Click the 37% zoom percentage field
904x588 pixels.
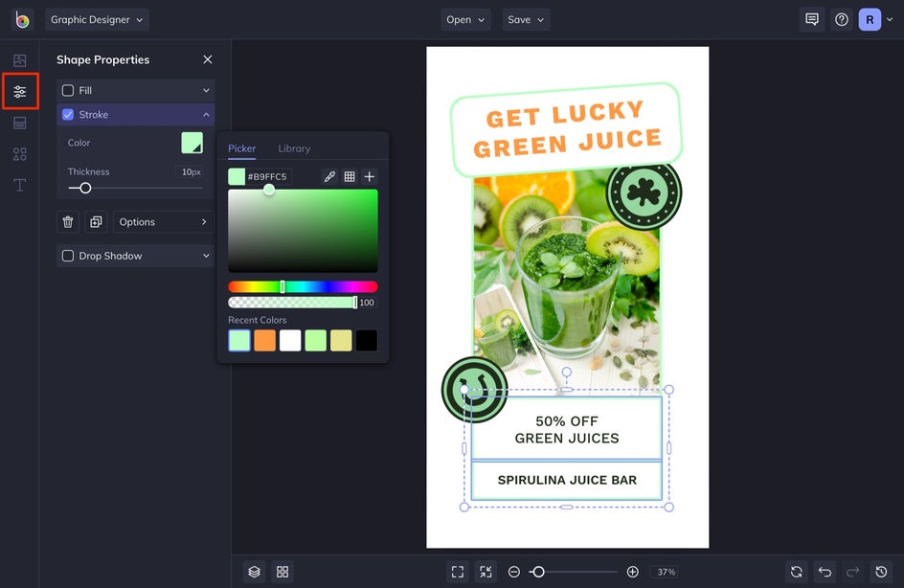pyautogui.click(x=666, y=572)
